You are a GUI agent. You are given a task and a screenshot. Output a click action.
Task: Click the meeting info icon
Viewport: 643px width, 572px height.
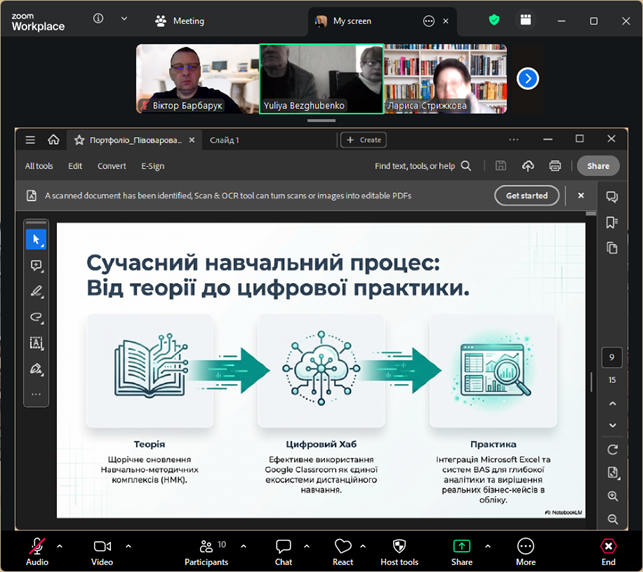click(x=98, y=18)
